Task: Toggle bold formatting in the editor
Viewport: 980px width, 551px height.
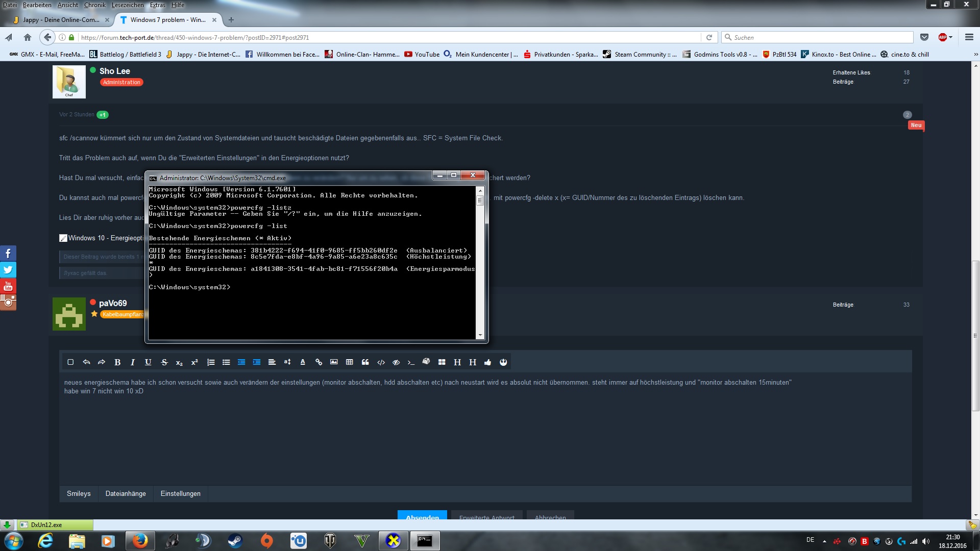Action: click(x=117, y=362)
